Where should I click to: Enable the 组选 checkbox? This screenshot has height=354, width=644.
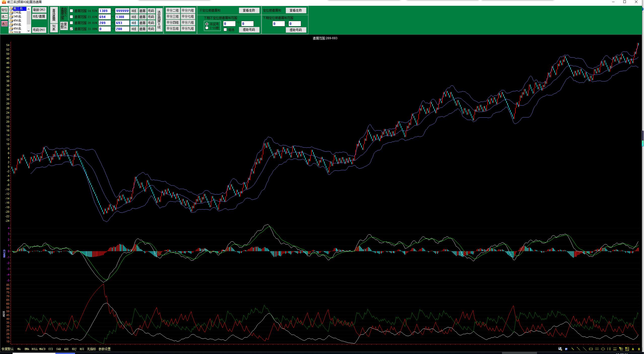(x=225, y=30)
